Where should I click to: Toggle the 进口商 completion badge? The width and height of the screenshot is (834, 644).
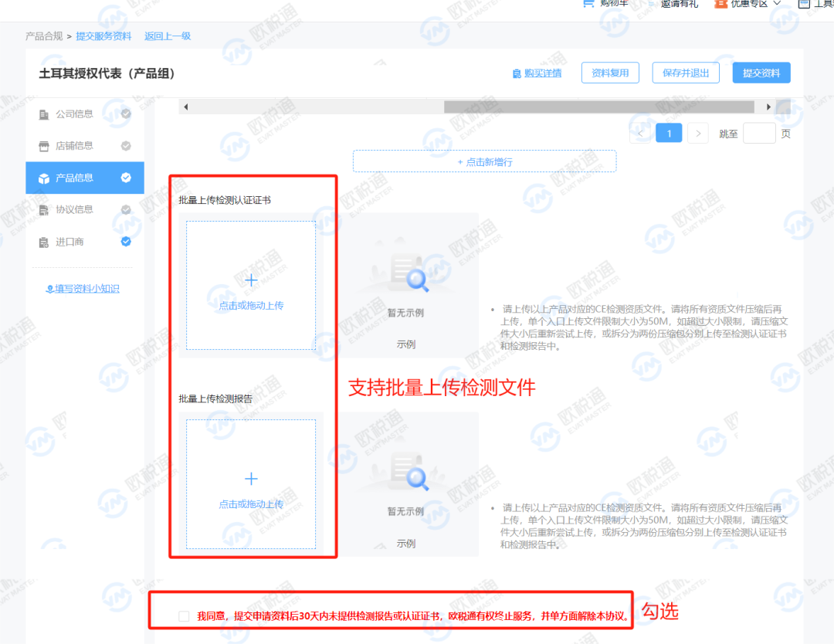(x=126, y=241)
